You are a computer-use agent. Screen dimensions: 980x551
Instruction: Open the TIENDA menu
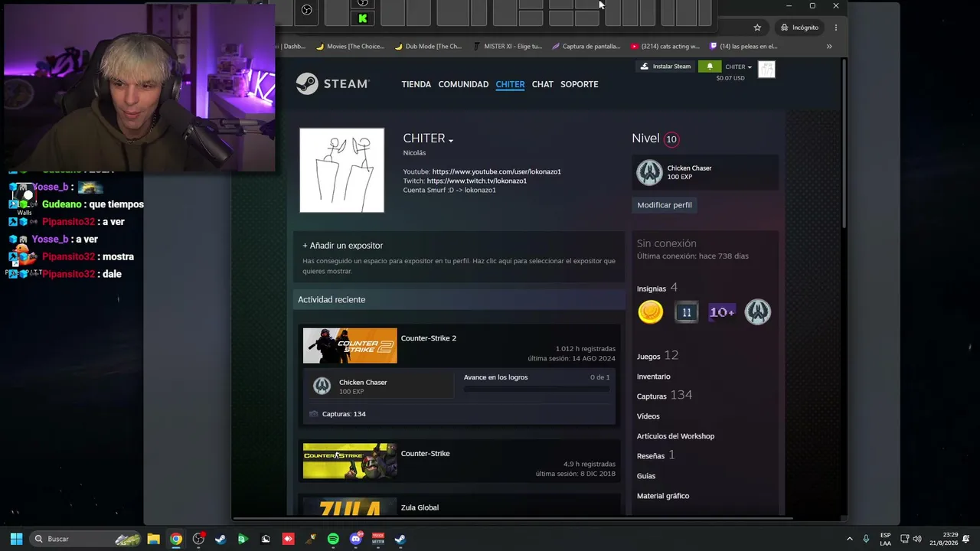[x=416, y=84]
